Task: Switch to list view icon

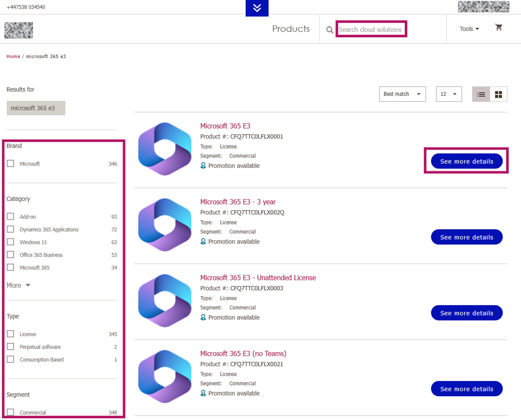Action: 481,94
